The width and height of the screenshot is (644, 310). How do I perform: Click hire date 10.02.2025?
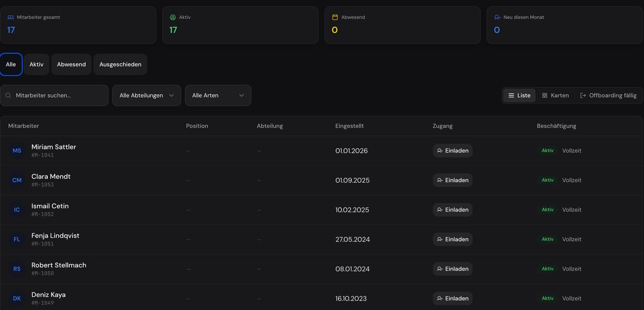[x=352, y=210]
